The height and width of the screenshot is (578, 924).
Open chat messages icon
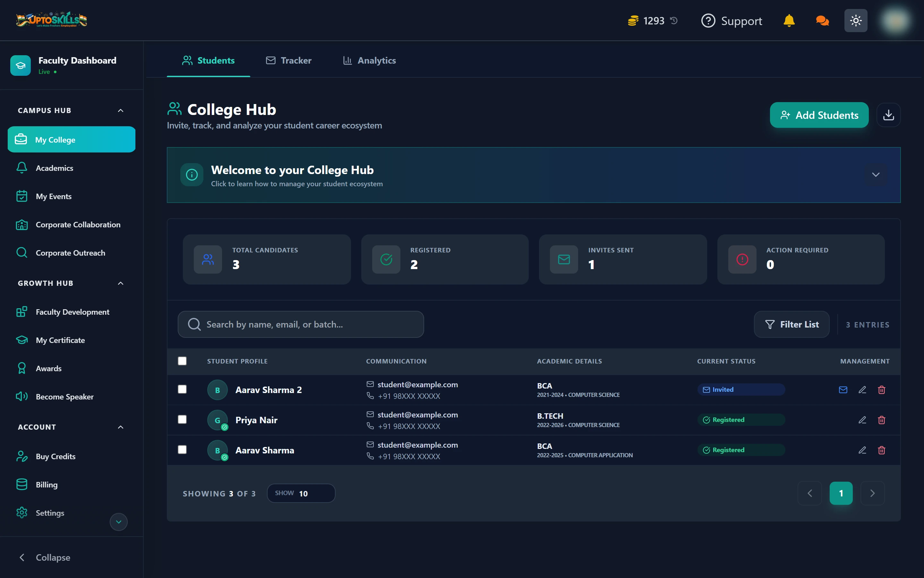[x=822, y=21]
